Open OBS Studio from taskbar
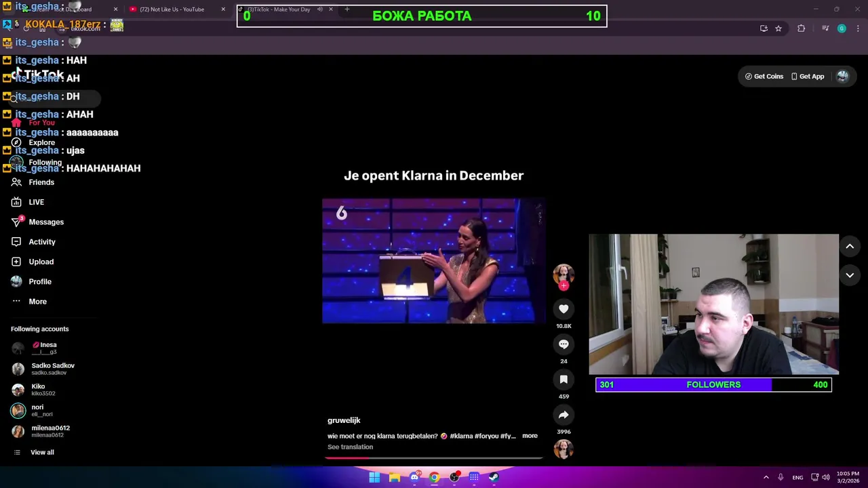 (x=454, y=477)
